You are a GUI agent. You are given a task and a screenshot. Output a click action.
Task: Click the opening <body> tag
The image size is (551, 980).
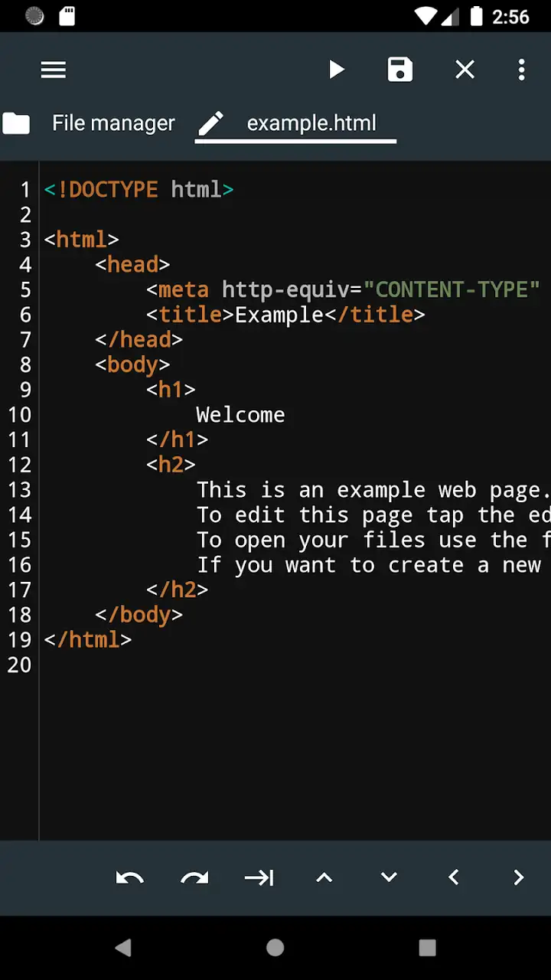coord(132,365)
